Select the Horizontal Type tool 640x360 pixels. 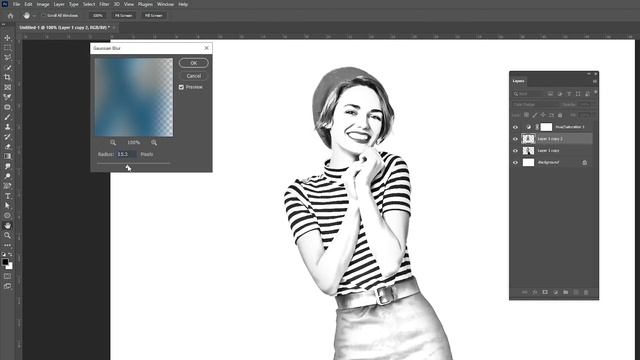[x=7, y=196]
